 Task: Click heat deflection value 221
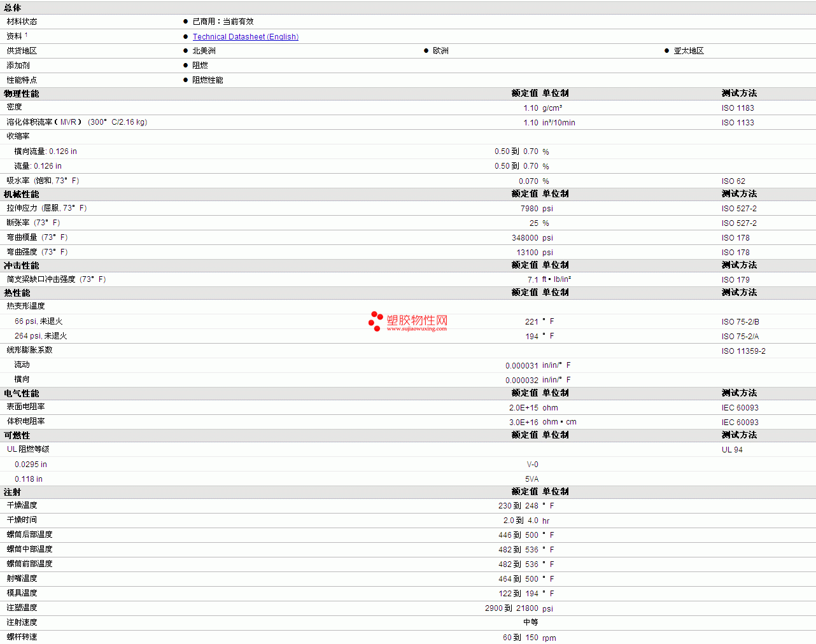[x=531, y=322]
